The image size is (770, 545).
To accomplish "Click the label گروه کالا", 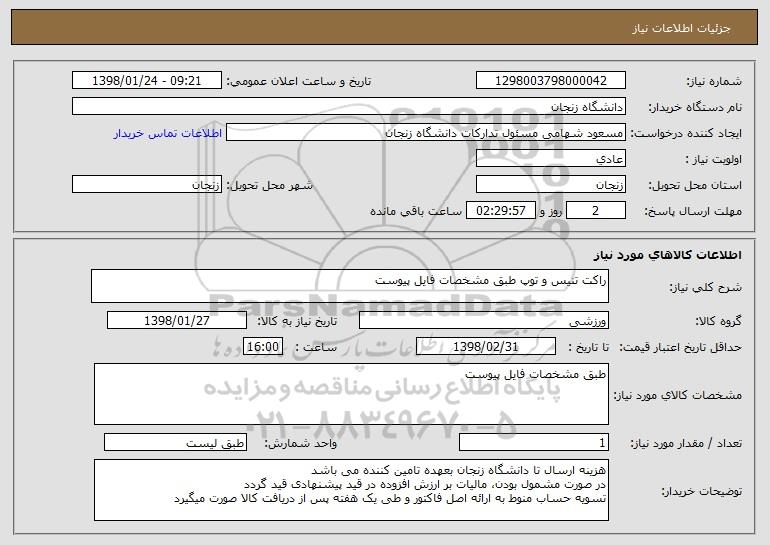I will [718, 321].
